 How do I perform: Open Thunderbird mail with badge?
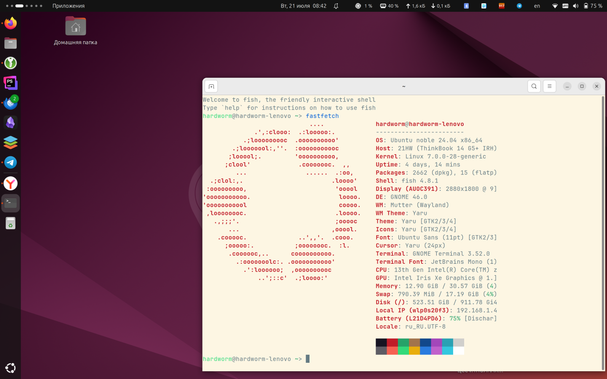(x=10, y=103)
